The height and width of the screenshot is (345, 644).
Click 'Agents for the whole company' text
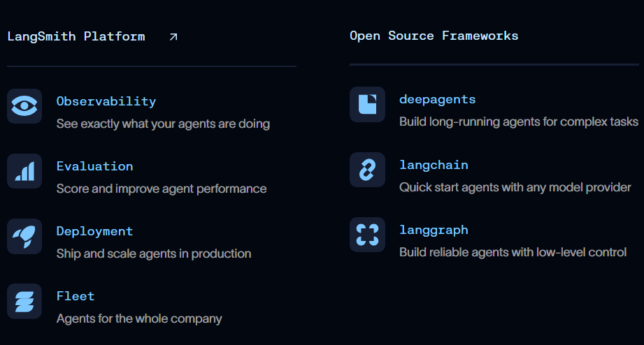139,318
